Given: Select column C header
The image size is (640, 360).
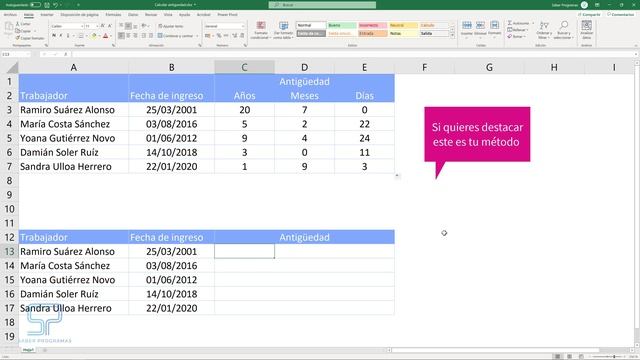Looking at the screenshot, I should click(244, 67).
